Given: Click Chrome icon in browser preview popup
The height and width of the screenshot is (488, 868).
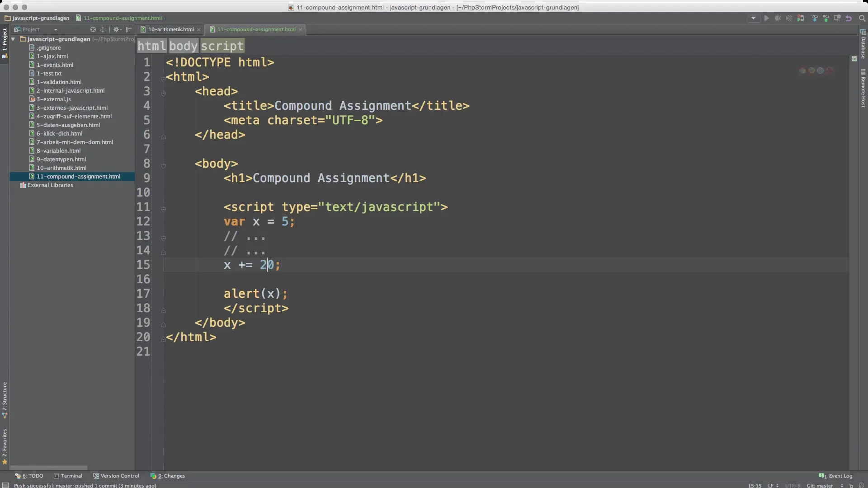Looking at the screenshot, I should point(802,70).
